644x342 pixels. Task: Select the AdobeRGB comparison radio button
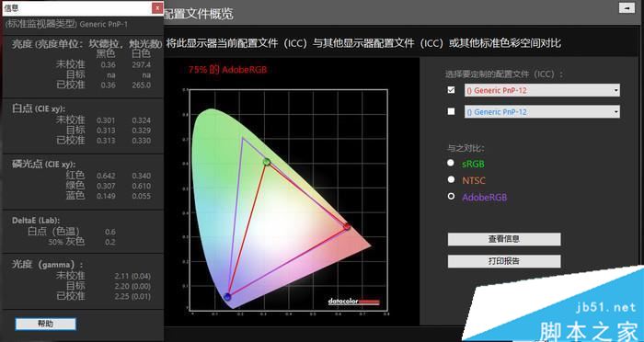(x=451, y=196)
